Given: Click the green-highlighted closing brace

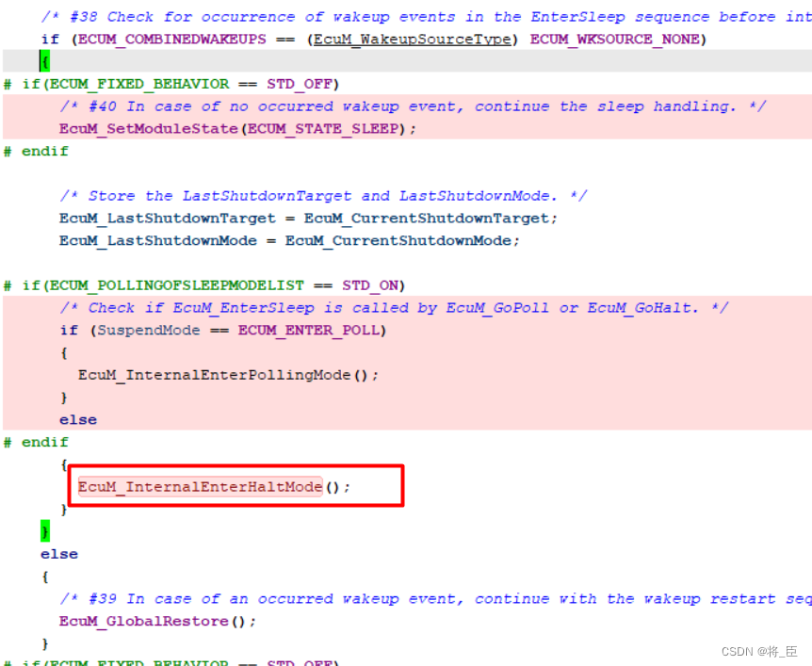Looking at the screenshot, I should tap(45, 531).
